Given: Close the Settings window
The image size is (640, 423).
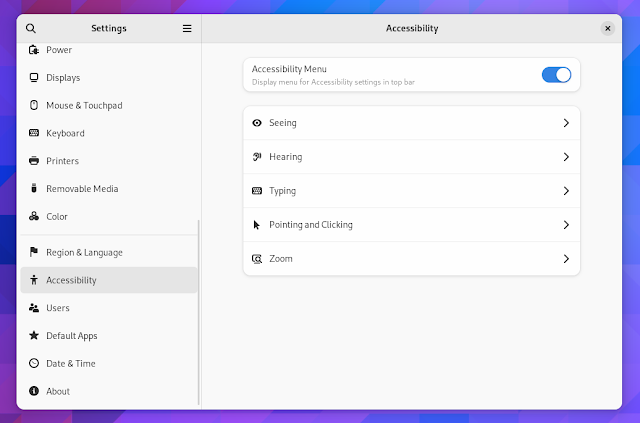Looking at the screenshot, I should click(607, 28).
